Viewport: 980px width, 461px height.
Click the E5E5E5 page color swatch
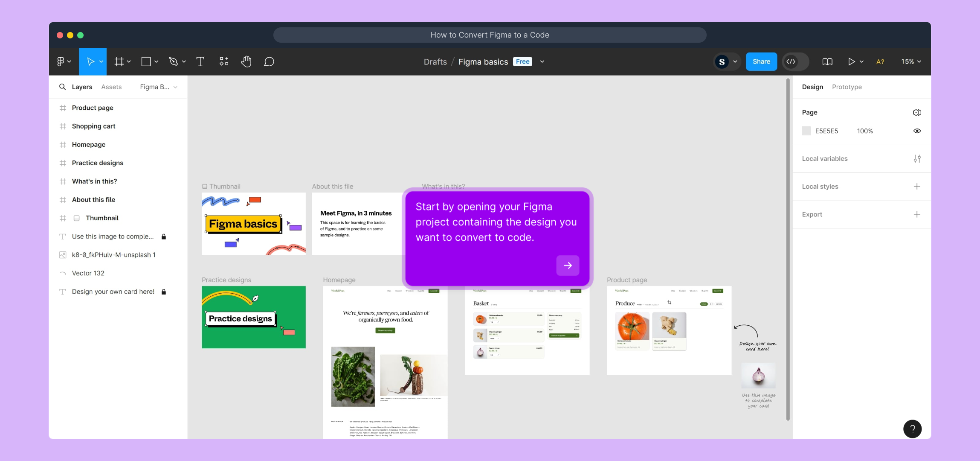tap(806, 131)
